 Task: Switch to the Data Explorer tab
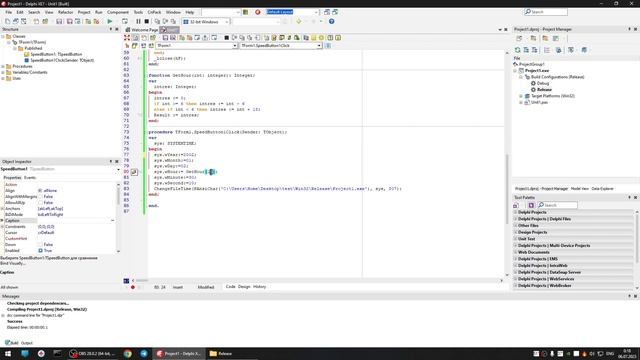pyautogui.click(x=602, y=189)
